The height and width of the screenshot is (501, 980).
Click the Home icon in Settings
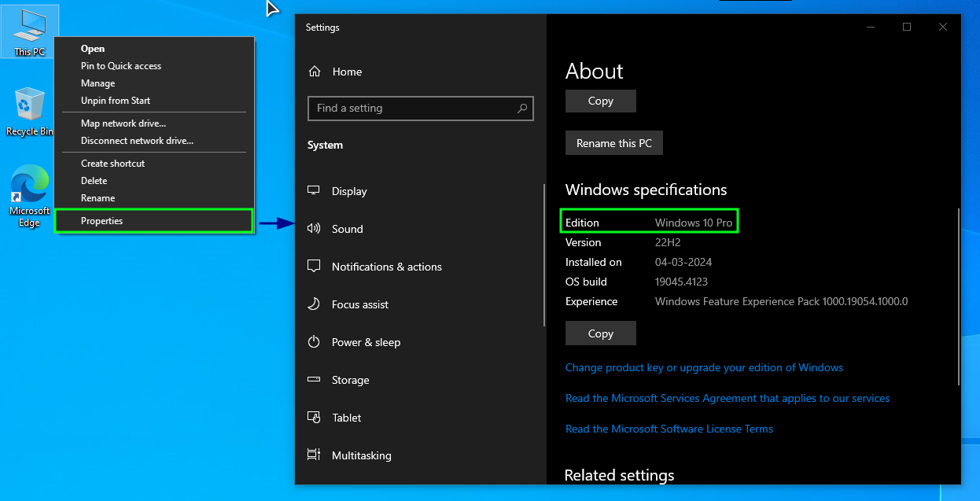[315, 72]
